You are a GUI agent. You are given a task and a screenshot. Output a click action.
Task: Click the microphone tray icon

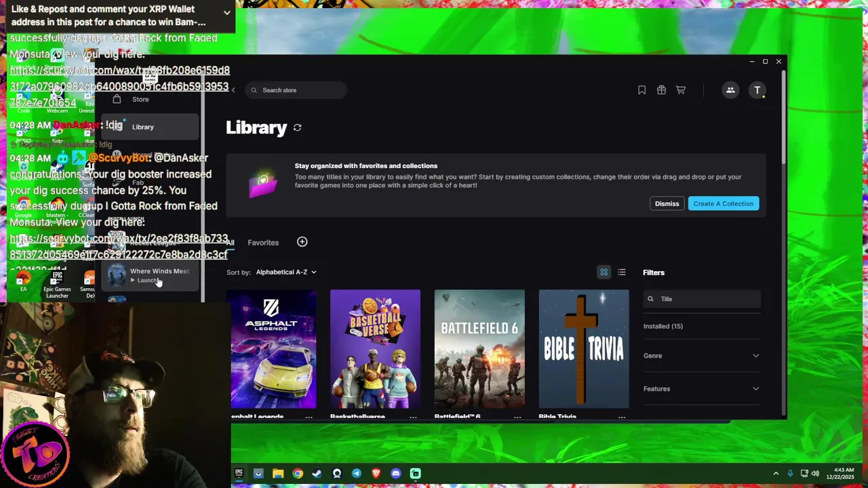[x=790, y=474]
